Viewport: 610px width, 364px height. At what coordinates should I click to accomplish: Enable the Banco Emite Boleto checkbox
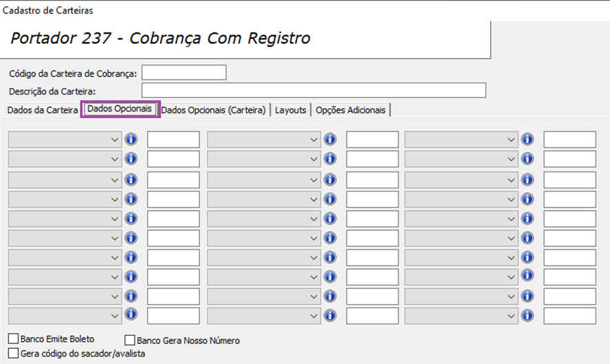pos(13,338)
